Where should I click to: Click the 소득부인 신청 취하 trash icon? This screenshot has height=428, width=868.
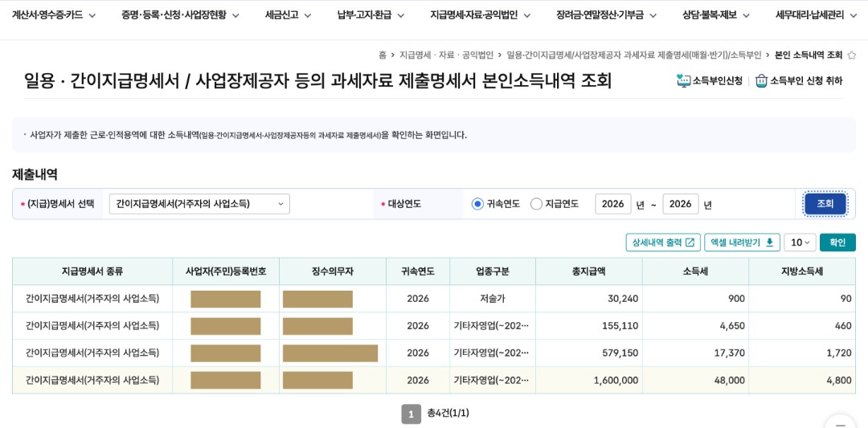click(x=762, y=81)
